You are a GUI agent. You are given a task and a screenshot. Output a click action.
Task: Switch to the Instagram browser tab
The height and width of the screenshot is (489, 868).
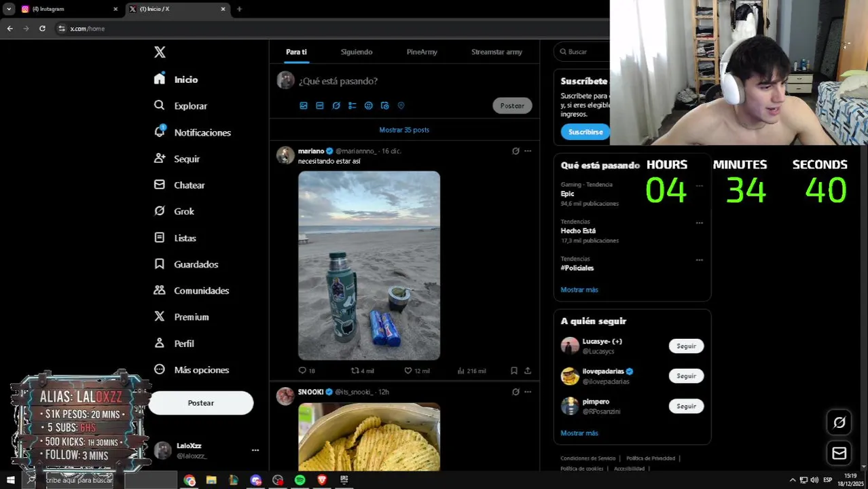pyautogui.click(x=68, y=9)
